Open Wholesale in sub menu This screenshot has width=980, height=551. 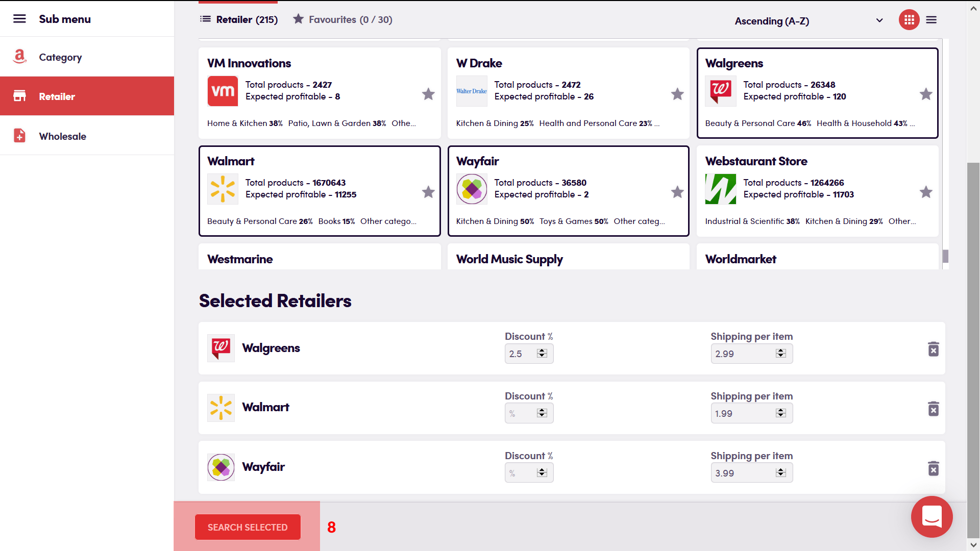87,136
